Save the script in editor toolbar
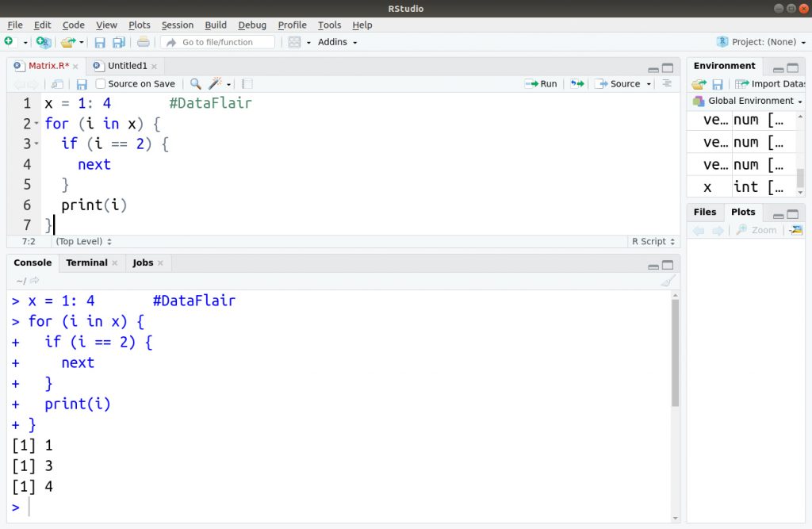Viewport: 812px width, 529px height. [82, 84]
